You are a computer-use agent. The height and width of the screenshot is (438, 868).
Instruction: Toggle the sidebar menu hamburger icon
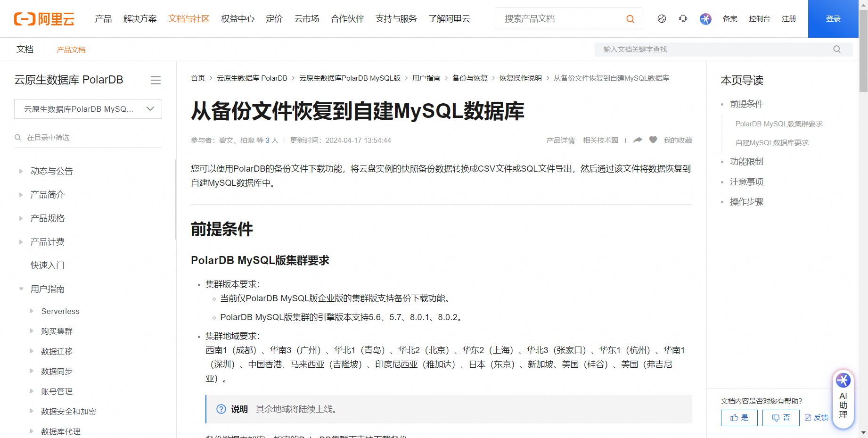pyautogui.click(x=156, y=80)
